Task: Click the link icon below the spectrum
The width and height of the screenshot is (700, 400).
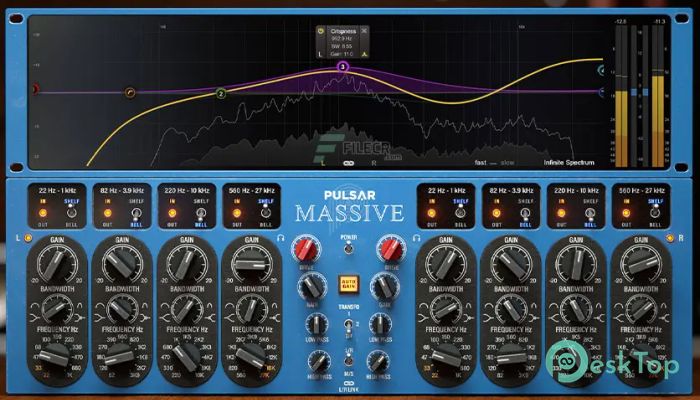Action: (349, 163)
